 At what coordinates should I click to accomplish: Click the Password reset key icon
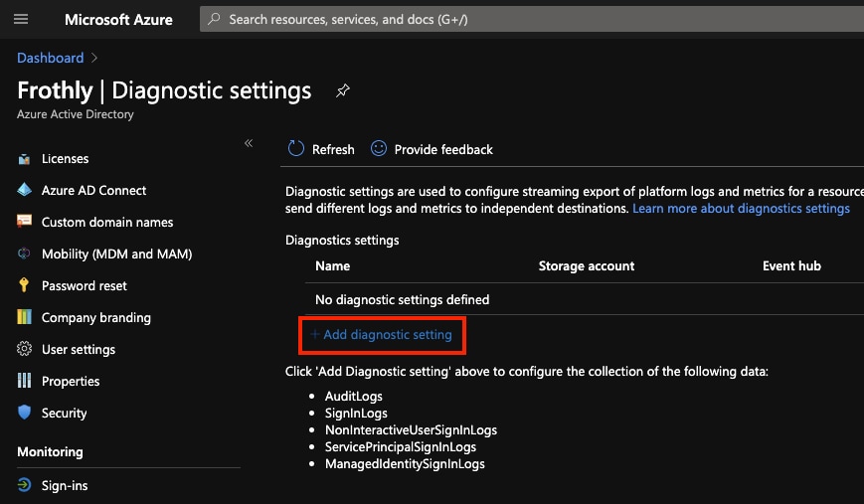point(24,284)
